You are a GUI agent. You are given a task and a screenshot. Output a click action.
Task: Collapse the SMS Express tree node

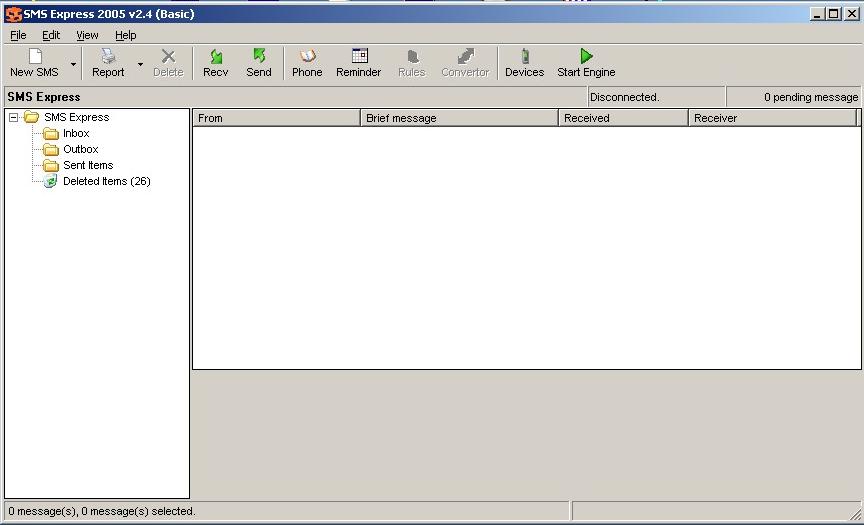coord(14,117)
